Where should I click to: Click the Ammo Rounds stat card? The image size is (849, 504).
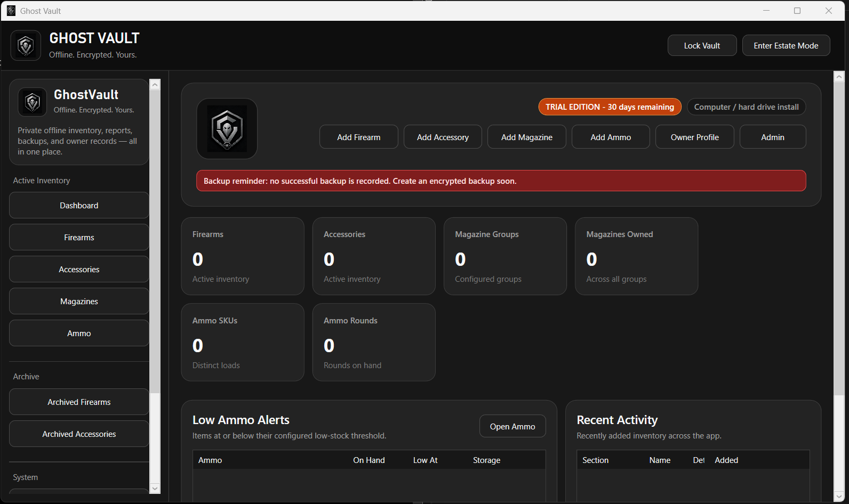pos(374,343)
